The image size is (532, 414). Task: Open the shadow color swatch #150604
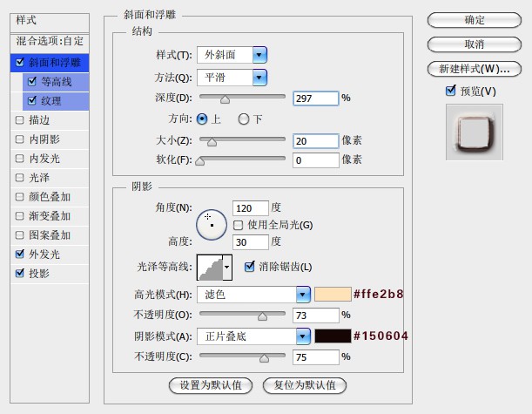(x=333, y=336)
